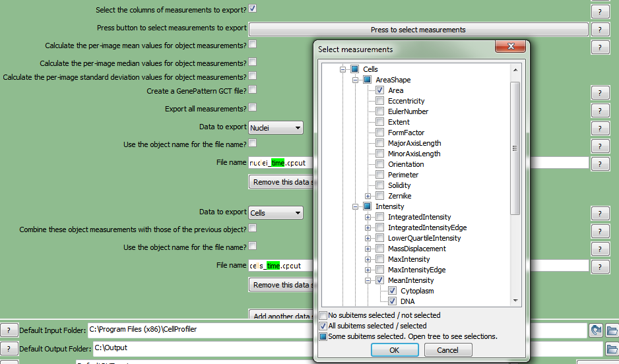Collapse the AreaShape tree node
Image resolution: width=619 pixels, height=364 pixels.
click(x=355, y=80)
